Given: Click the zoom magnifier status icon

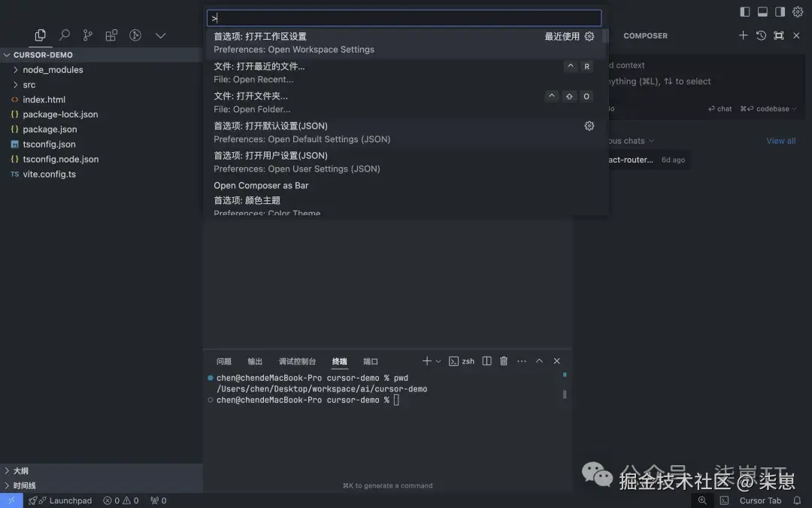Looking at the screenshot, I should coord(702,500).
